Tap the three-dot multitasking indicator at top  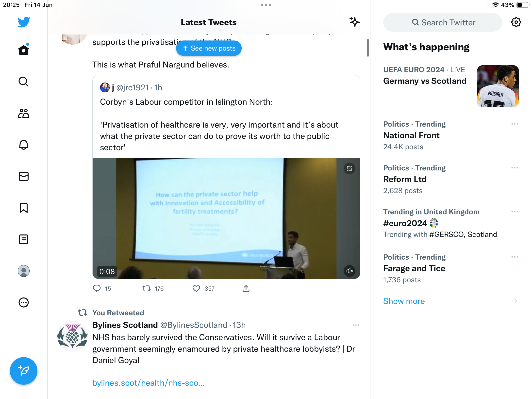tap(266, 5)
